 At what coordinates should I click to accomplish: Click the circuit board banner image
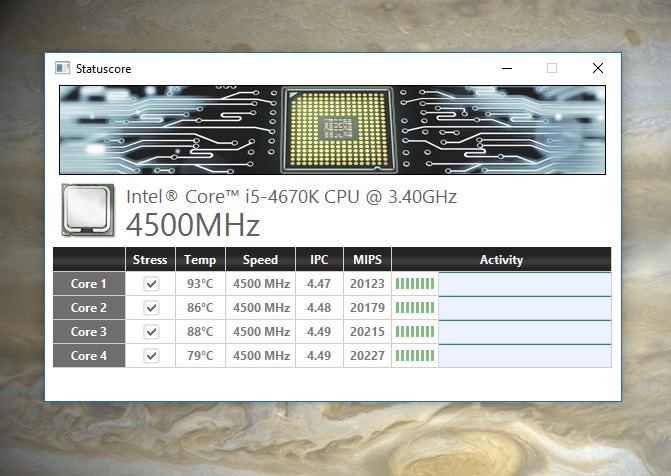[x=333, y=130]
